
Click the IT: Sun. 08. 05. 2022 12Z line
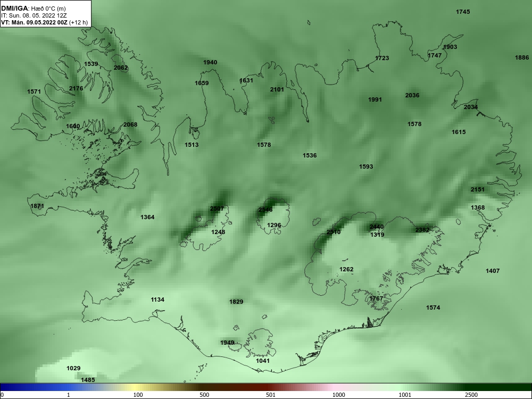tap(34, 15)
